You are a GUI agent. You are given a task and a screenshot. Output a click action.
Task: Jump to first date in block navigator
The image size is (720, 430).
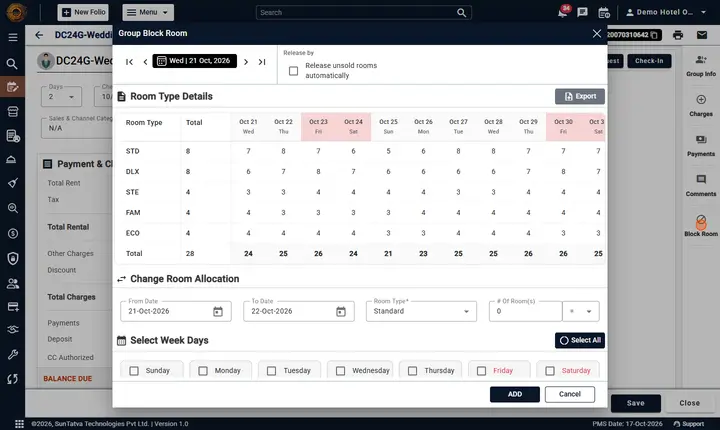[129, 62]
